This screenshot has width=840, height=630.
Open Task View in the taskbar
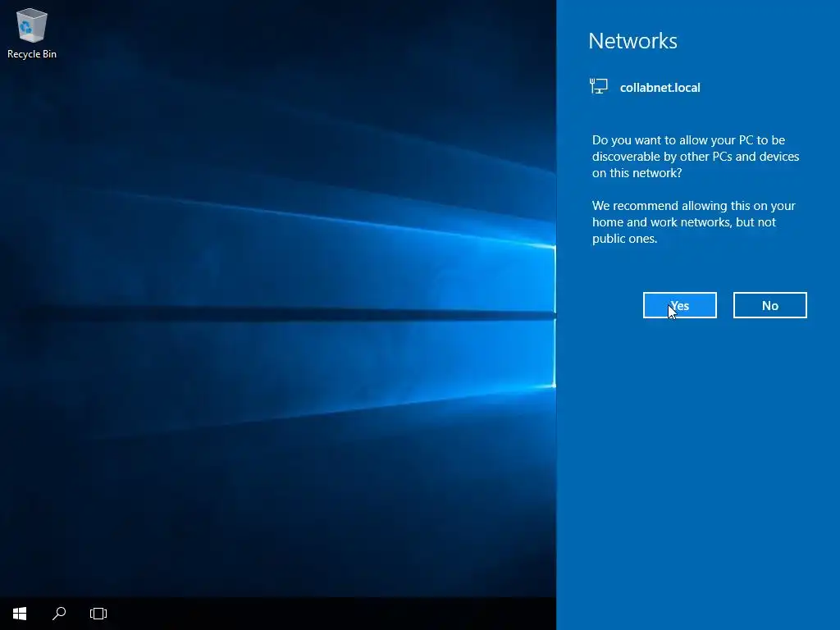(98, 614)
